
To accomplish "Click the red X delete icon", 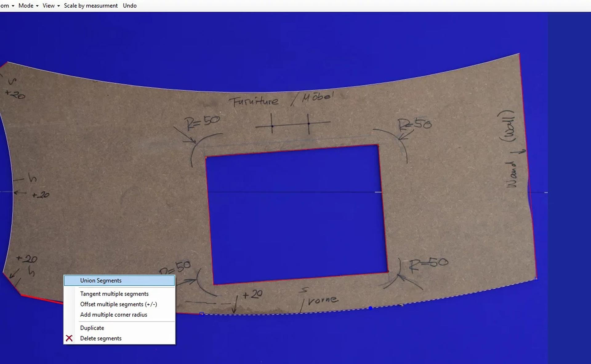I will pos(69,338).
